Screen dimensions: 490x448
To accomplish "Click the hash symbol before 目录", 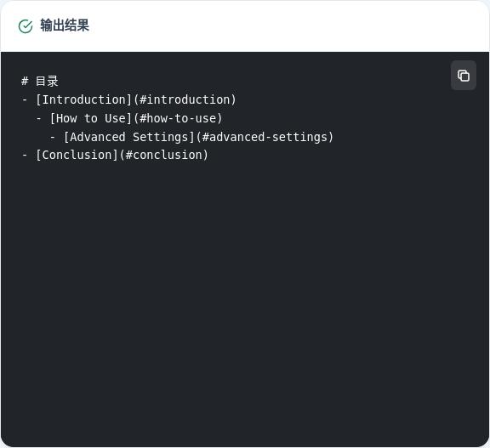I will click(25, 81).
